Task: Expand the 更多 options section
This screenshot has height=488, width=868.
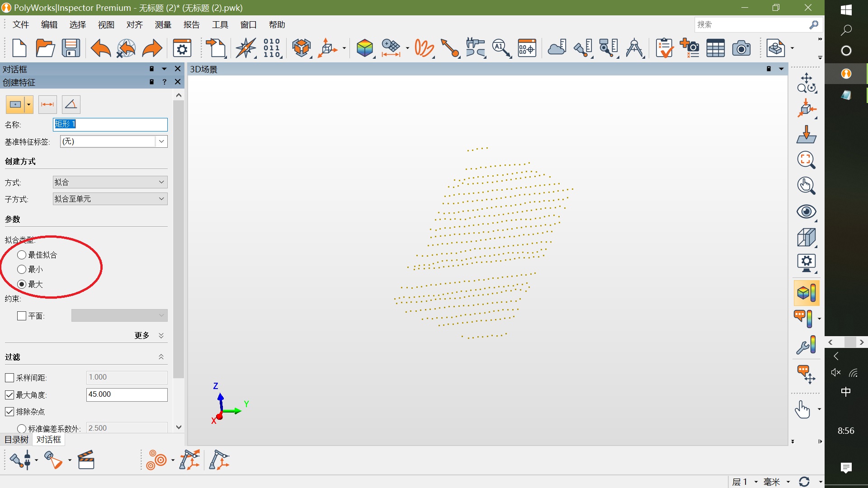Action: (161, 335)
